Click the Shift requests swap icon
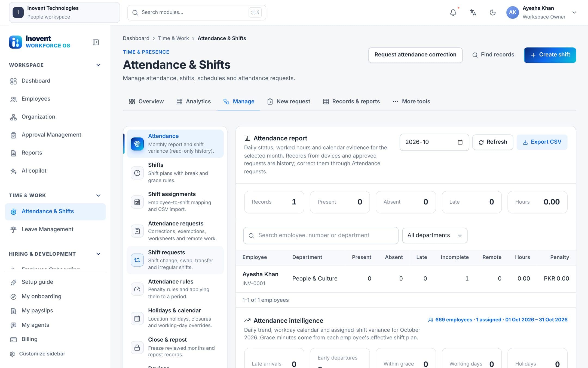Image resolution: width=588 pixels, height=368 pixels. tap(137, 260)
